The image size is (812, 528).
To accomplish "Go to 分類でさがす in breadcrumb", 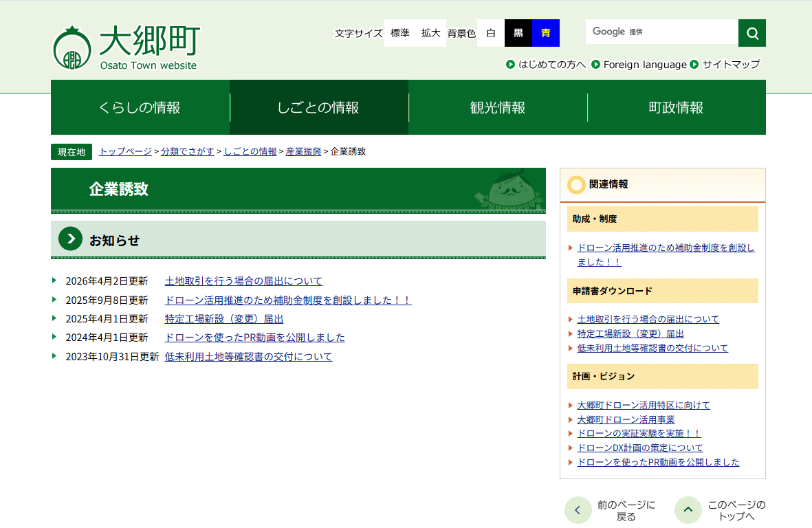I will click(188, 152).
